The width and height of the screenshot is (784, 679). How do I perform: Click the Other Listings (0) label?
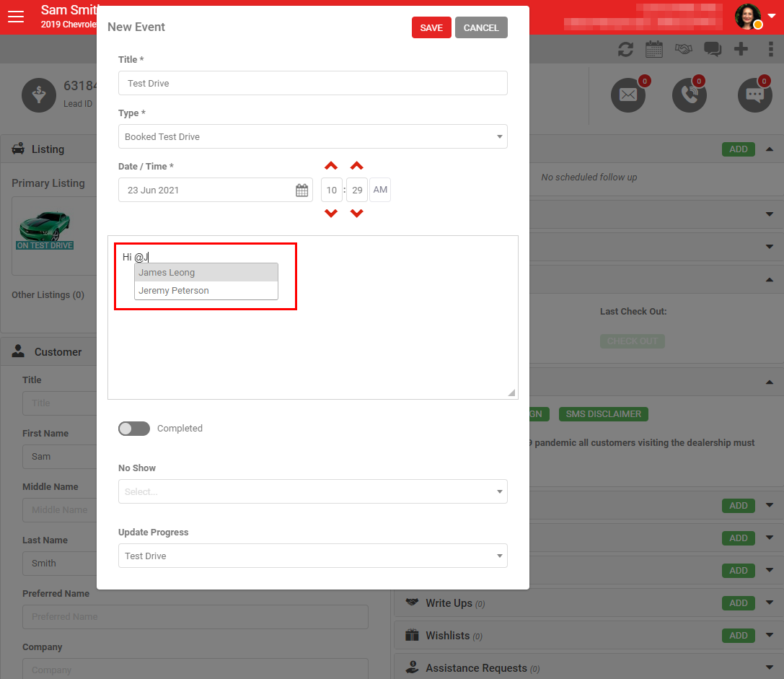point(48,294)
